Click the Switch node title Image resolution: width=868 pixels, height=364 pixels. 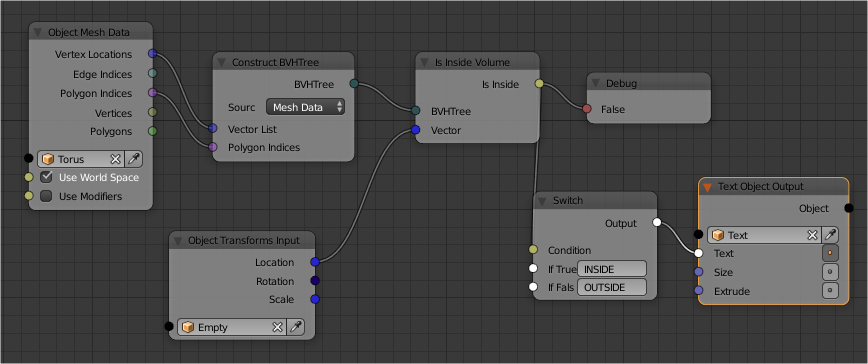[x=568, y=200]
